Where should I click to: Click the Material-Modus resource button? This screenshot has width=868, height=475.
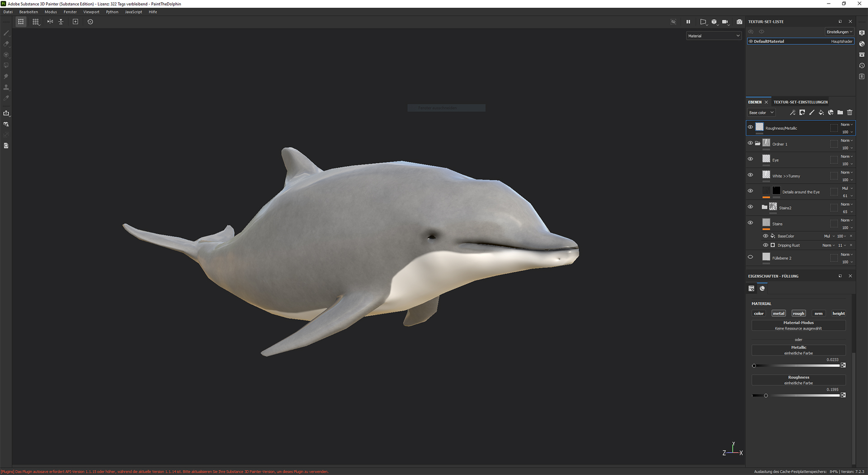(x=798, y=325)
